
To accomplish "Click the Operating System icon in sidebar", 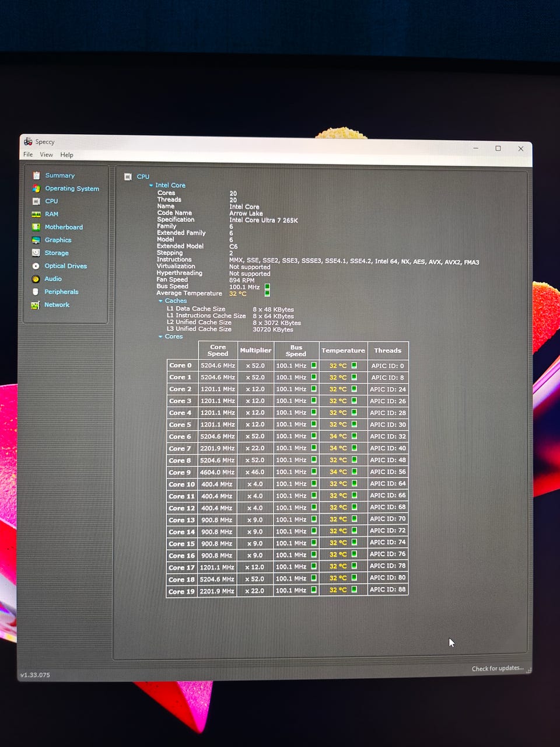I will click(36, 189).
